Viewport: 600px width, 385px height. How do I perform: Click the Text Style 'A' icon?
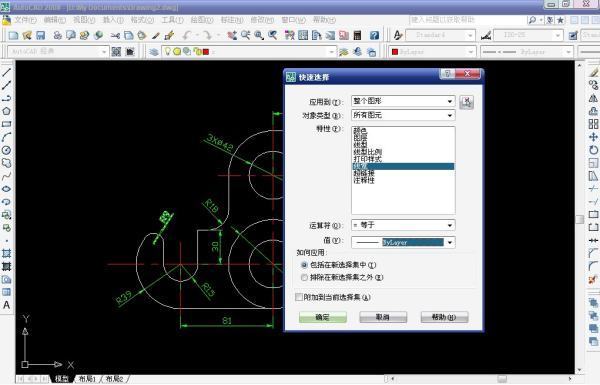398,36
